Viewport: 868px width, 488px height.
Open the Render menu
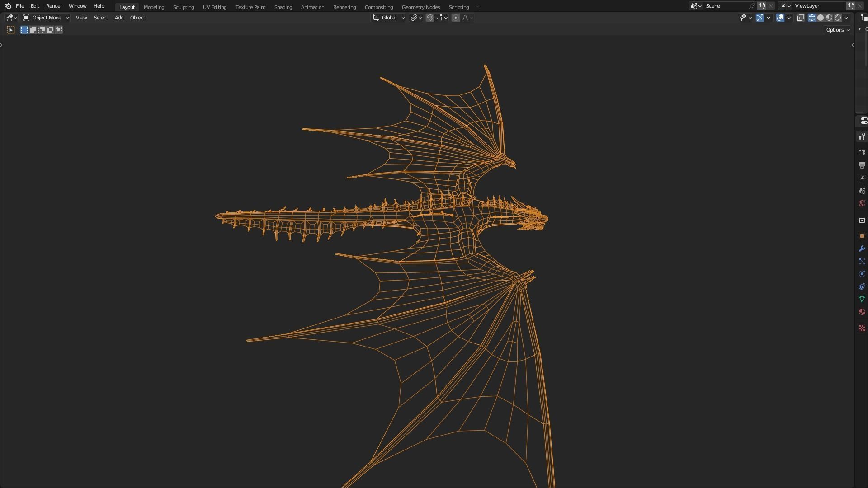54,6
